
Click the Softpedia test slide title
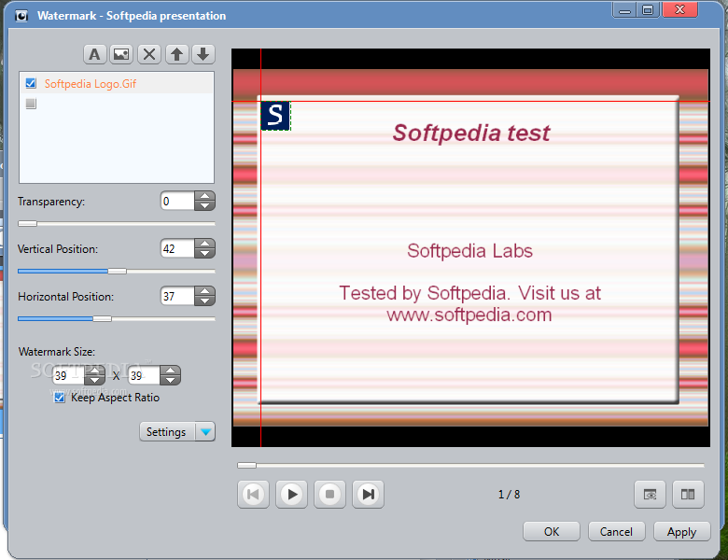tap(471, 133)
